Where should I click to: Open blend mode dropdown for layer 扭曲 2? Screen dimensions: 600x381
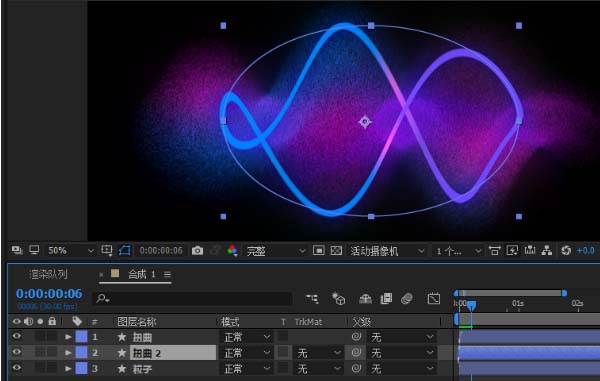point(246,353)
